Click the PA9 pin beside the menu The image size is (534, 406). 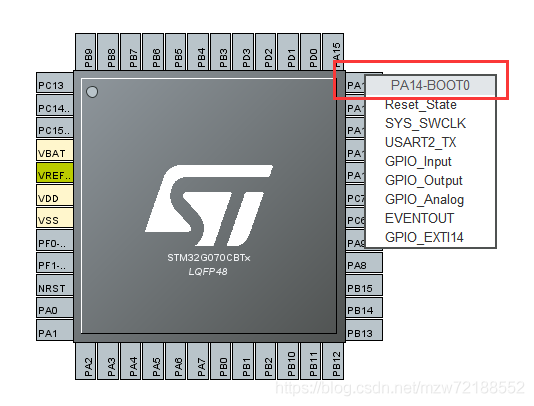tap(355, 240)
